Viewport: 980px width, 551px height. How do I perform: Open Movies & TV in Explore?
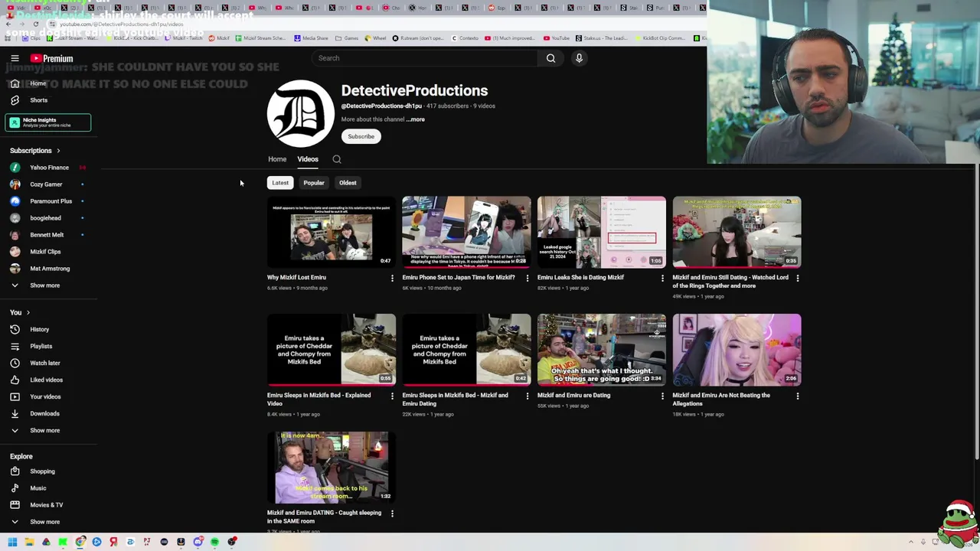click(x=47, y=505)
